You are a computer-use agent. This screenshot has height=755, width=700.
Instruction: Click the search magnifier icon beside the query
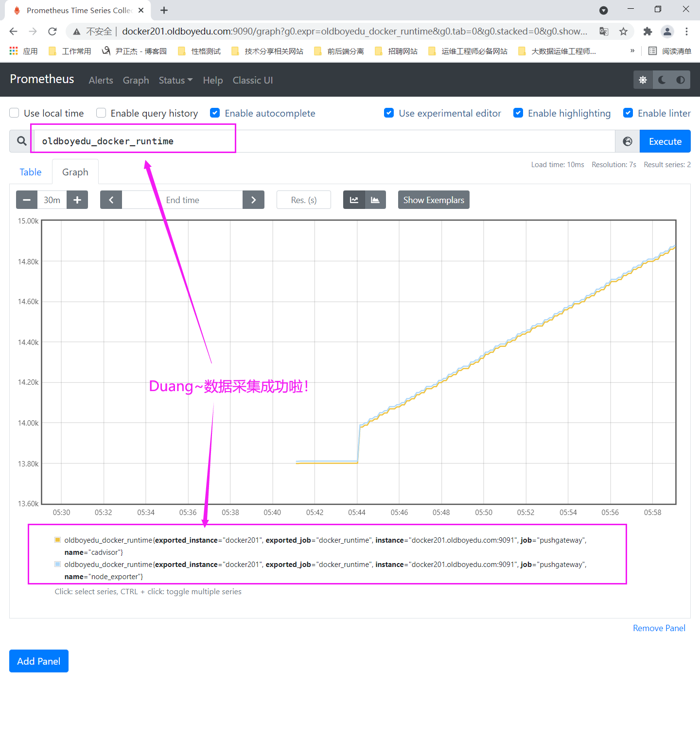[x=22, y=141]
